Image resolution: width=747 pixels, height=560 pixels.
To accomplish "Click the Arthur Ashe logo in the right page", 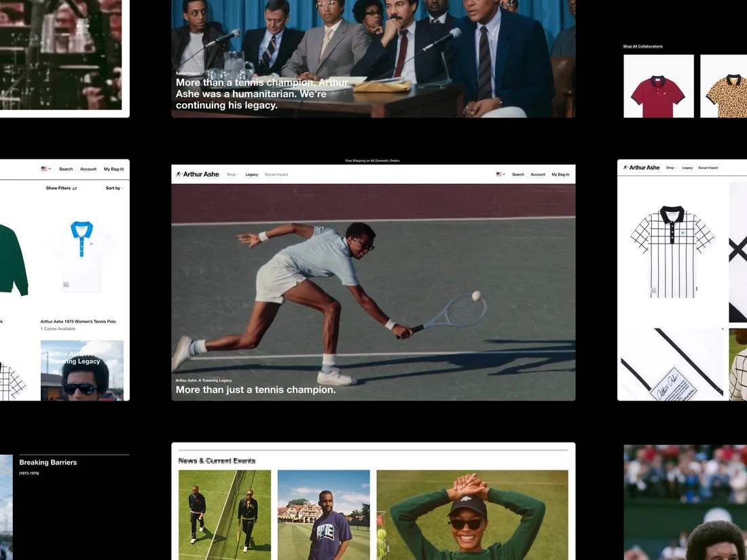I will coord(641,168).
